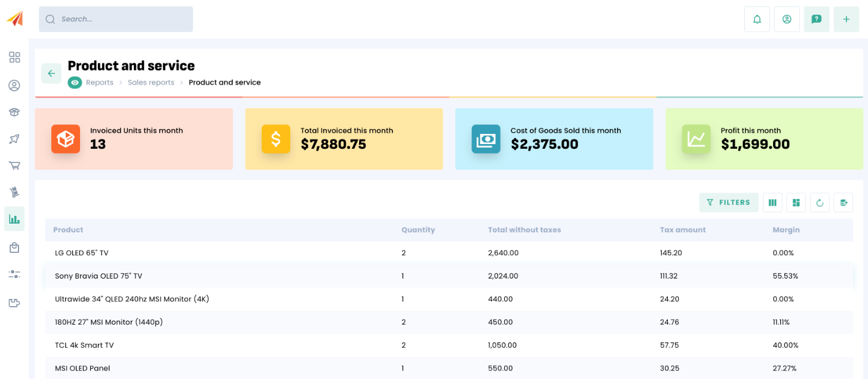868x379 pixels.
Task: Open the columns chooser icon
Action: tap(772, 203)
